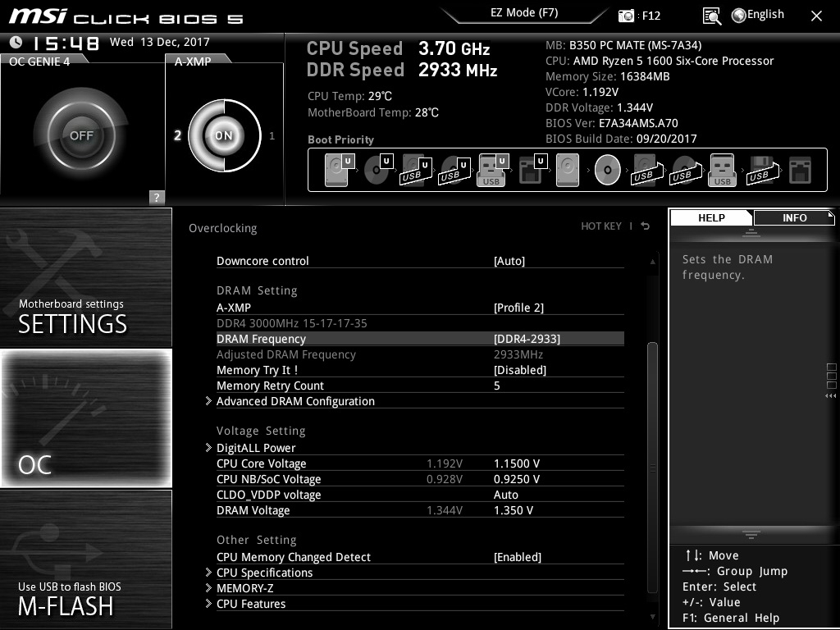Select the UEFI optical disc boot icon
This screenshot has height=630, width=840.
click(x=378, y=170)
